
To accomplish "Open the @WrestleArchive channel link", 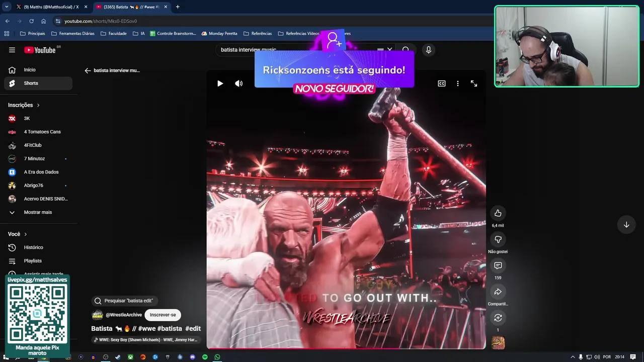I will [124, 315].
